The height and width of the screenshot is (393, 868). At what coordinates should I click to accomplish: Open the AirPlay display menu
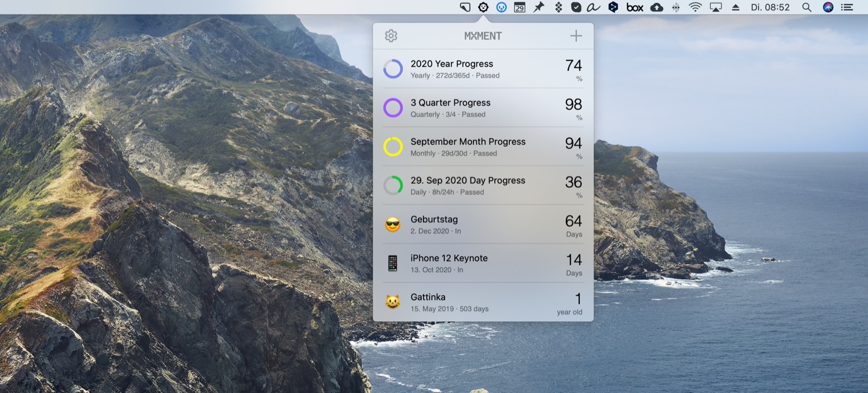(x=716, y=8)
